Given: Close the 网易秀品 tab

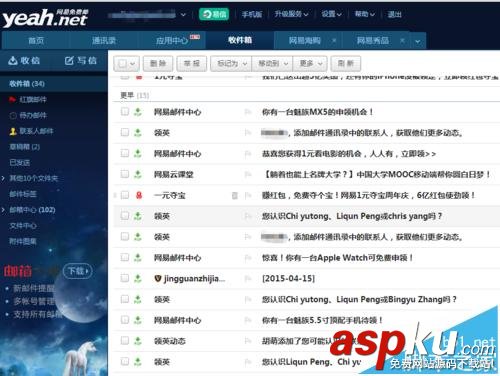Looking at the screenshot, I should pyautogui.click(x=402, y=40).
